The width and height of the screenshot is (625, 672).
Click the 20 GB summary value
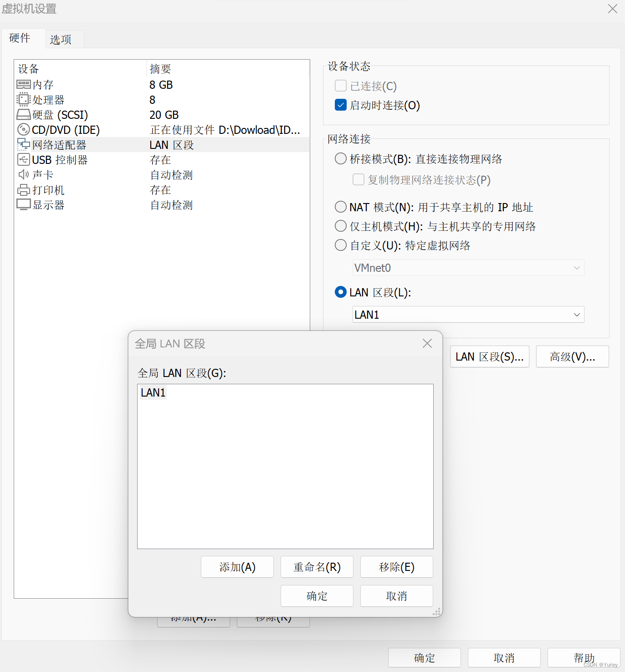coord(164,115)
